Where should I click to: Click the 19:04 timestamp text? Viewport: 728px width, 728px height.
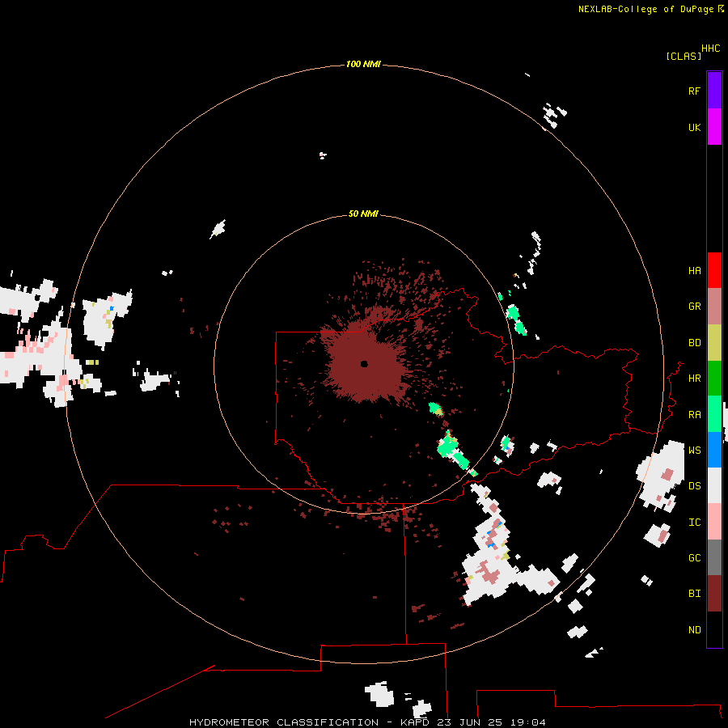(x=528, y=722)
